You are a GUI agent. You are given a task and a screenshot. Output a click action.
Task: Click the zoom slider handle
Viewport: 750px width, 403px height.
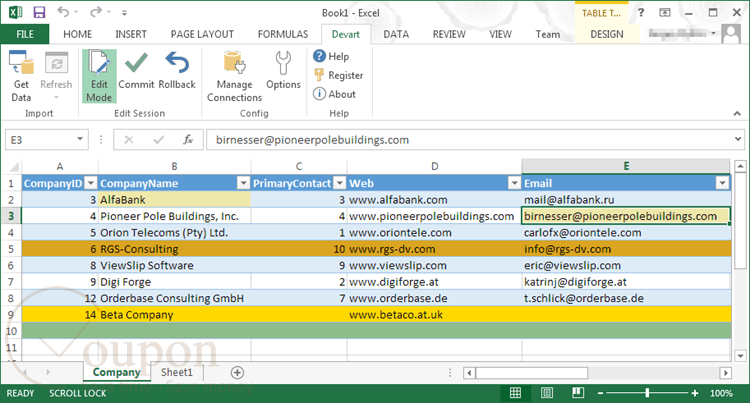tap(647, 393)
